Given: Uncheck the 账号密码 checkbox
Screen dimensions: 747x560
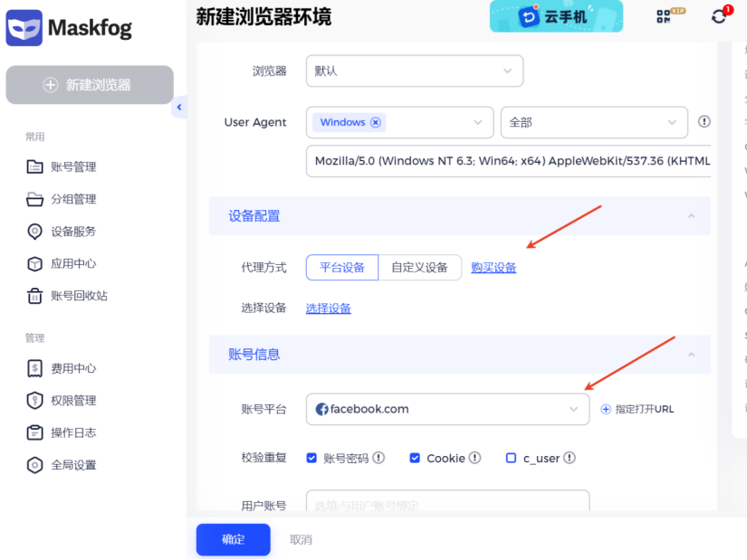Looking at the screenshot, I should coord(311,458).
